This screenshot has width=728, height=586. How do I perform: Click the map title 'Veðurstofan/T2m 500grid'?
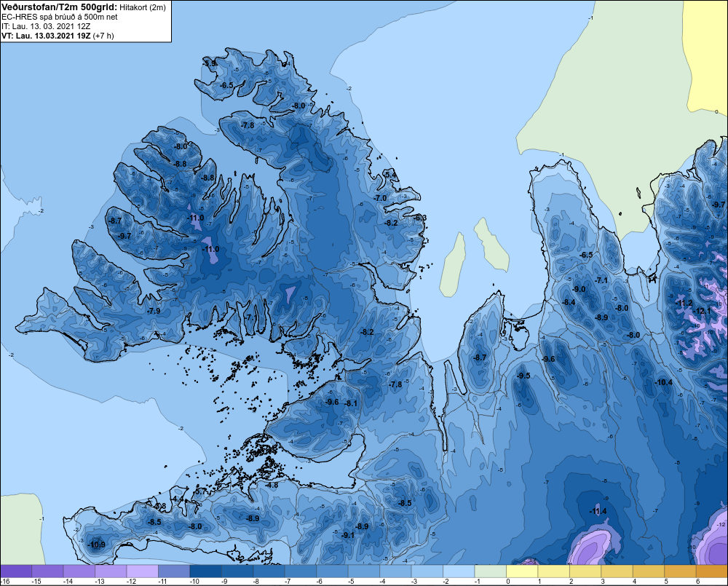pyautogui.click(x=58, y=7)
